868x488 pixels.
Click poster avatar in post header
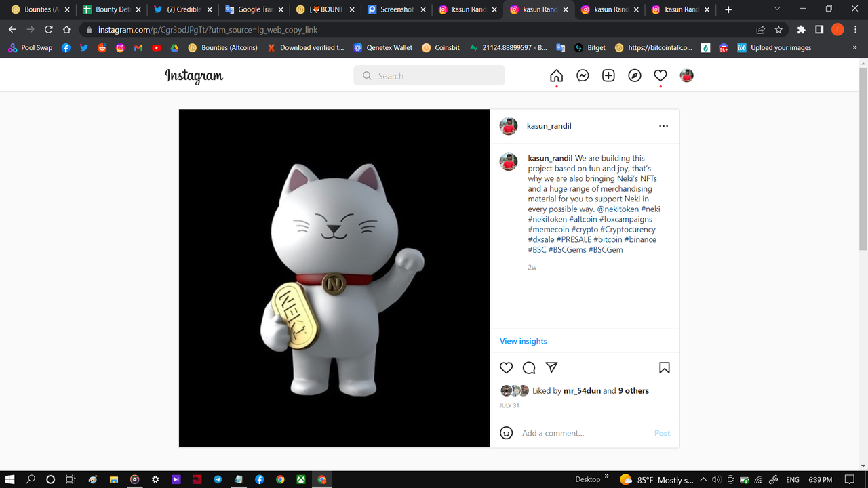point(509,126)
